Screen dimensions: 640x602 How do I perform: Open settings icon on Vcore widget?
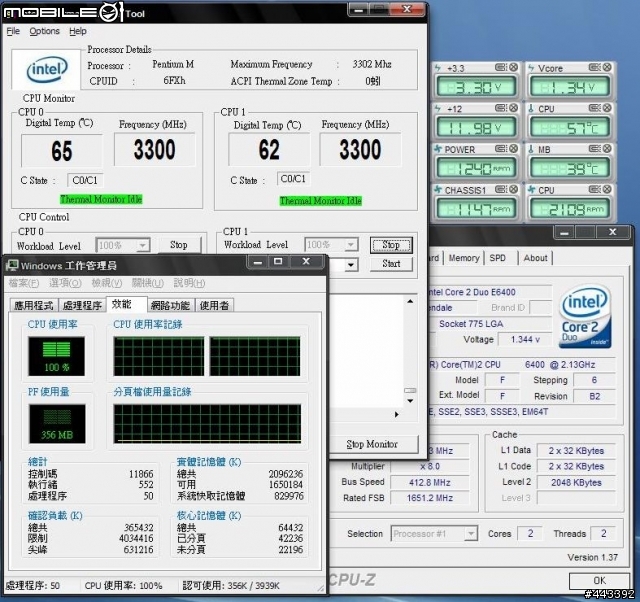coord(594,67)
